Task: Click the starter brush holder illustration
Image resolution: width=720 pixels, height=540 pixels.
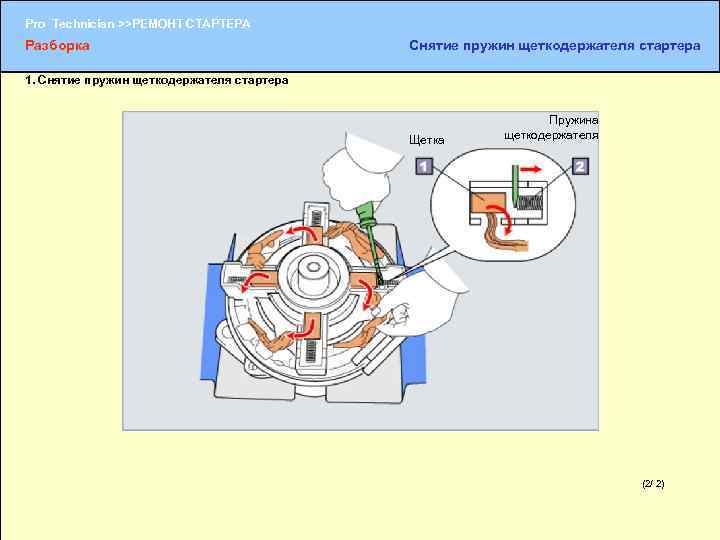Action: click(x=360, y=271)
